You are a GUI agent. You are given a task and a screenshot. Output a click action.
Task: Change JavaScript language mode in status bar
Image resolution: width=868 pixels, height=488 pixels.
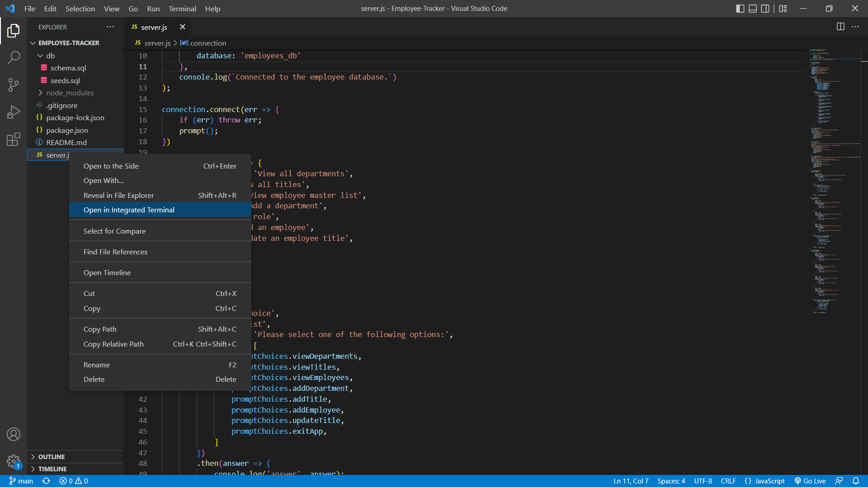pyautogui.click(x=764, y=481)
